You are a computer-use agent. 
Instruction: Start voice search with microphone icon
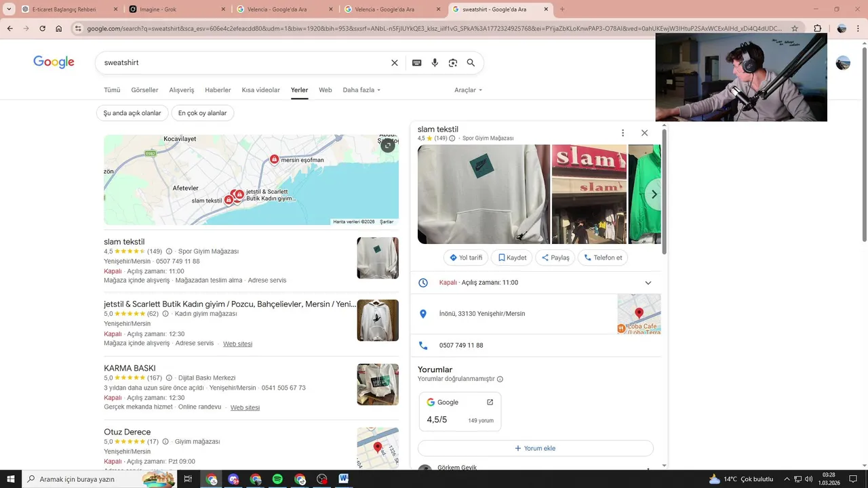(x=435, y=62)
